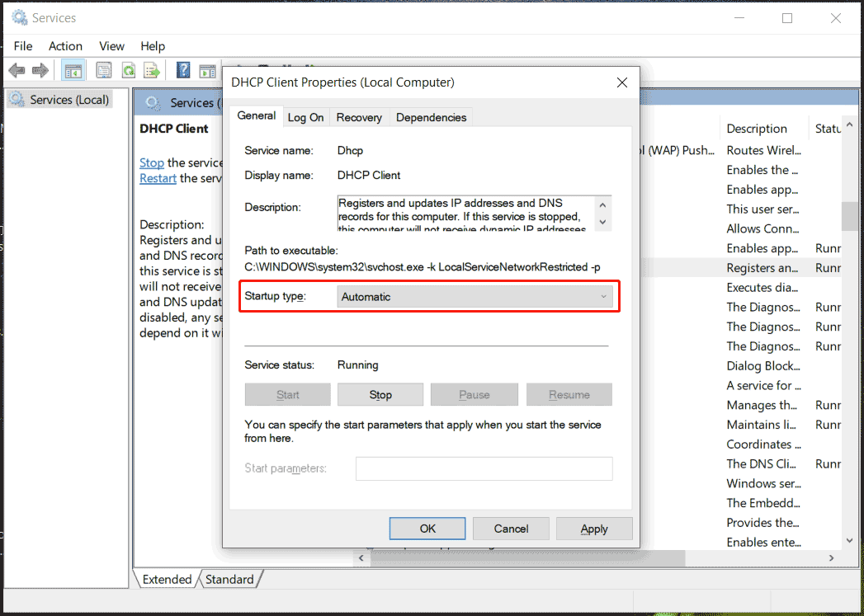The width and height of the screenshot is (864, 616).
Task: Open Help via blue question mark icon
Action: point(183,71)
